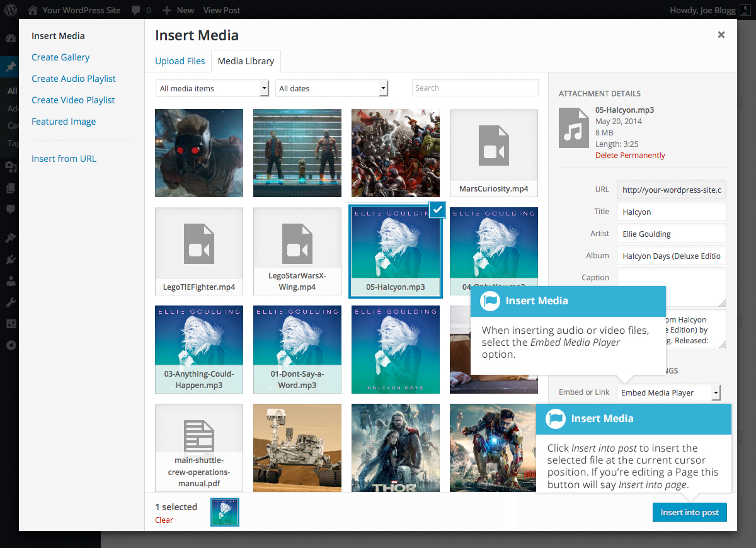Open the comments bubble in admin bar
Screen dimensions: 756x548
141,10
